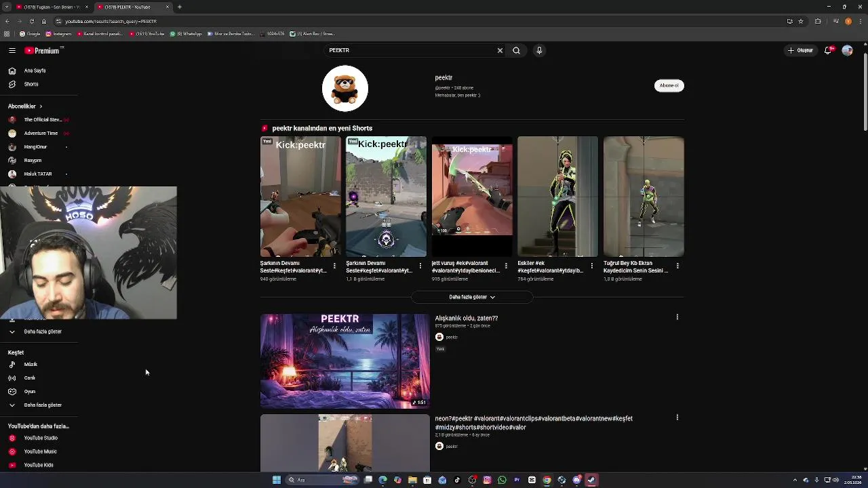Open Windows Start menu

coord(277,480)
